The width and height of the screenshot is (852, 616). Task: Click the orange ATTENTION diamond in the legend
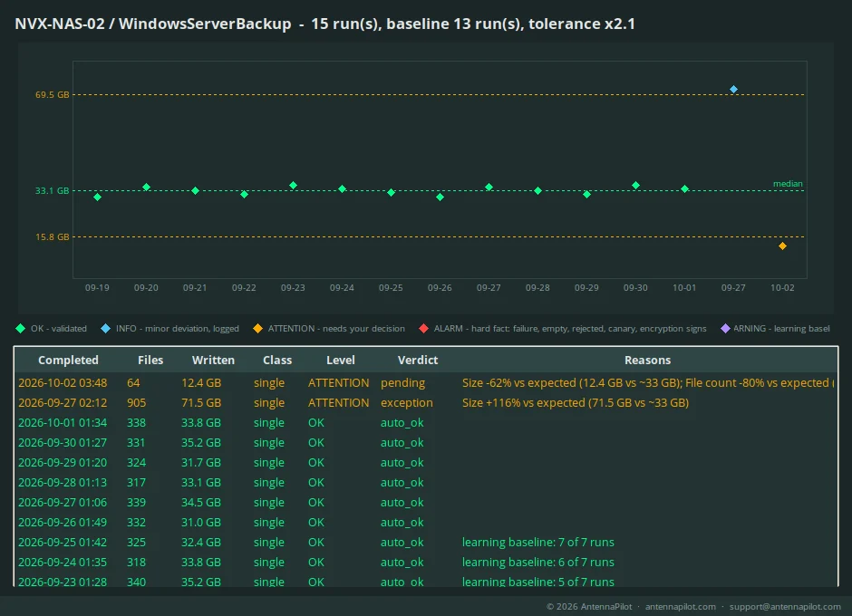click(x=257, y=328)
